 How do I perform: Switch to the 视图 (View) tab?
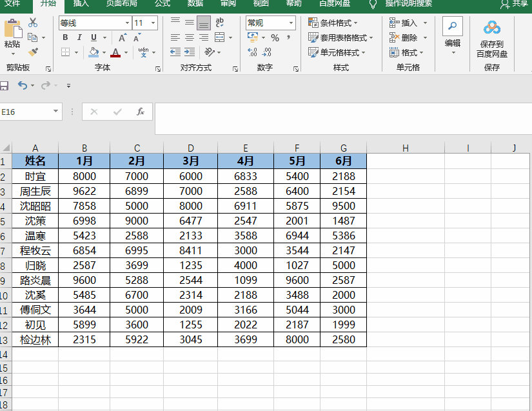(261, 3)
